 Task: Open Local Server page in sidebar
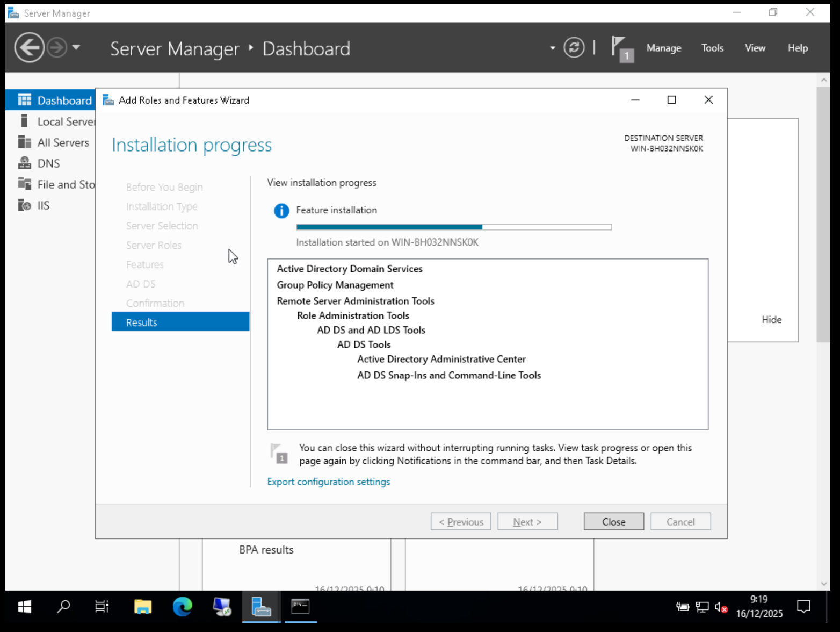[66, 121]
